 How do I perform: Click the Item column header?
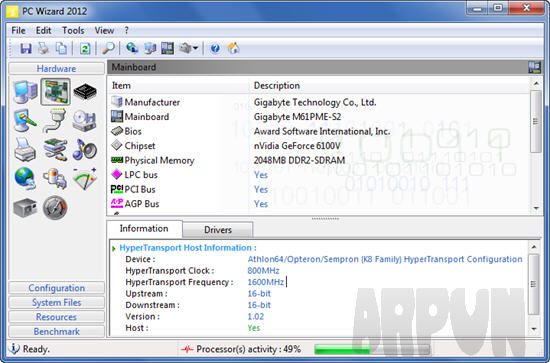(x=178, y=86)
